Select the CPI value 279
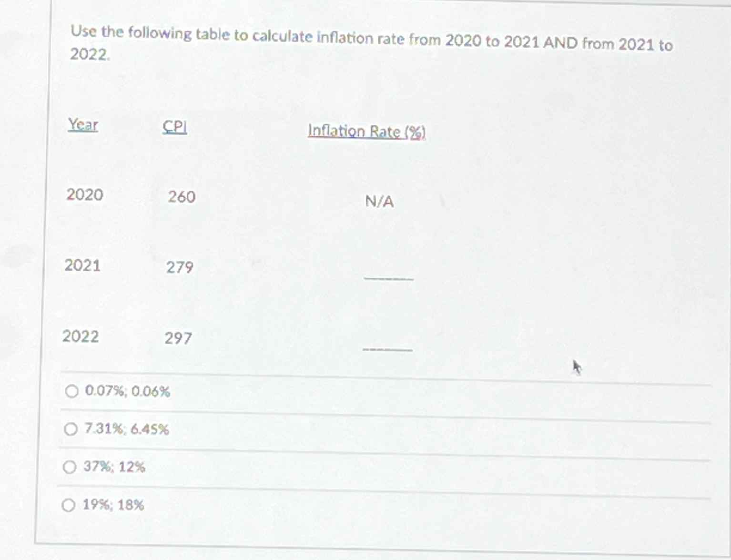Image resolution: width=731 pixels, height=560 pixels. pyautogui.click(x=179, y=268)
